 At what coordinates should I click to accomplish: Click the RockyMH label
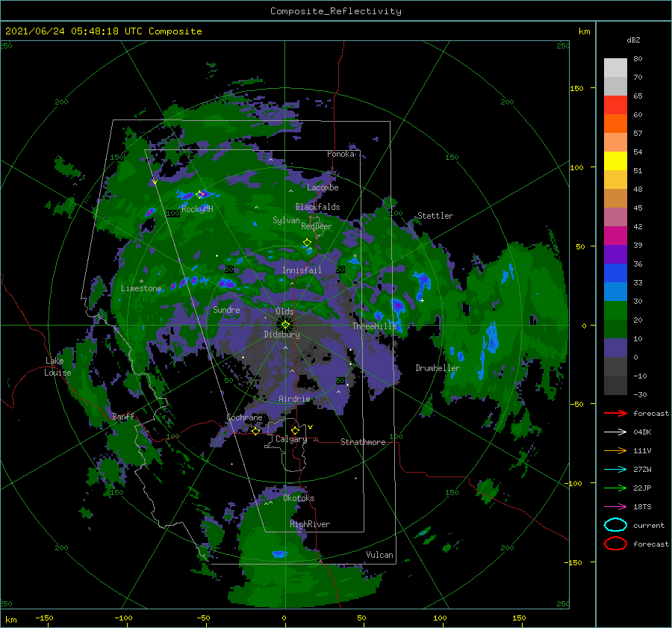[x=197, y=209]
